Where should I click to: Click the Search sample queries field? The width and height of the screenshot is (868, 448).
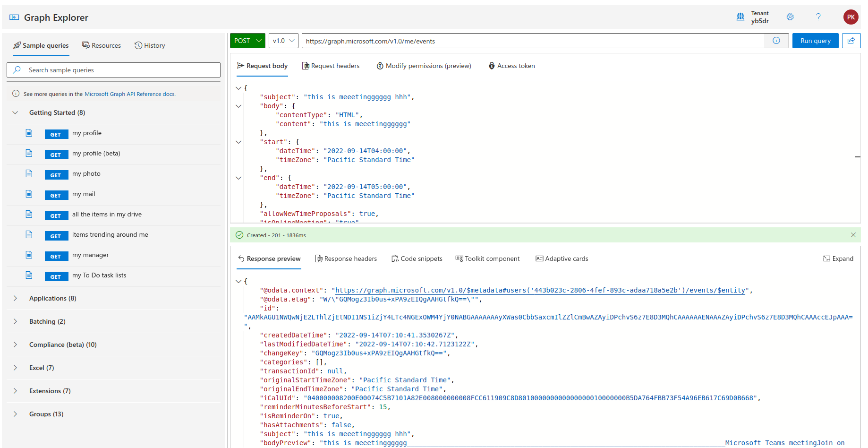pos(113,70)
